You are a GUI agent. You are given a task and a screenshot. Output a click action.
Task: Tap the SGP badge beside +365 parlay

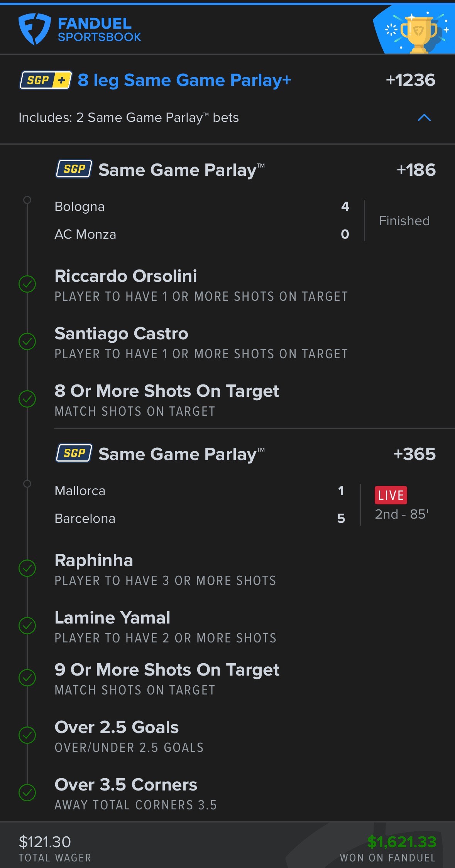point(74,453)
